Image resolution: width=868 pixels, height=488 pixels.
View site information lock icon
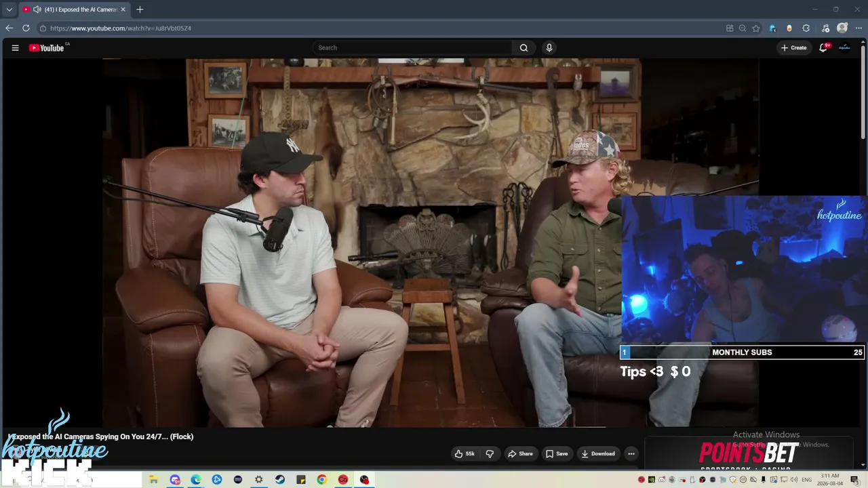[x=43, y=28]
